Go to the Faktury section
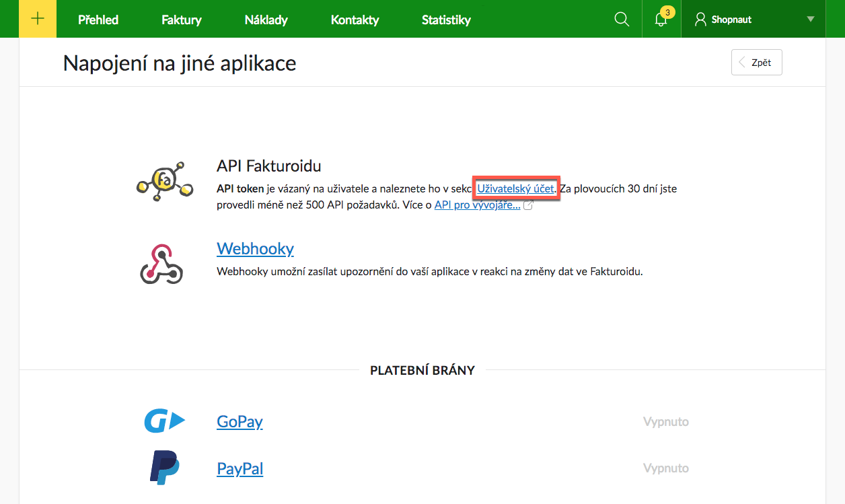The width and height of the screenshot is (845, 504). pos(182,20)
